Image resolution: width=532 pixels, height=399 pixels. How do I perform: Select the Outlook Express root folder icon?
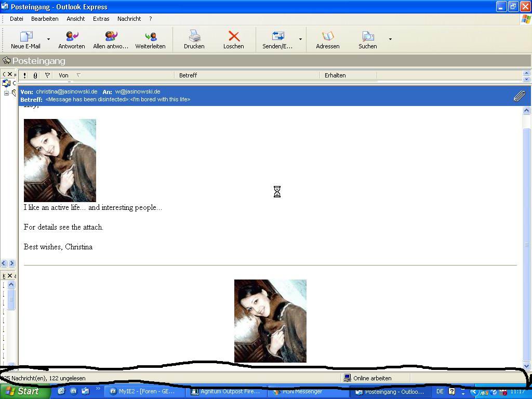6,83
